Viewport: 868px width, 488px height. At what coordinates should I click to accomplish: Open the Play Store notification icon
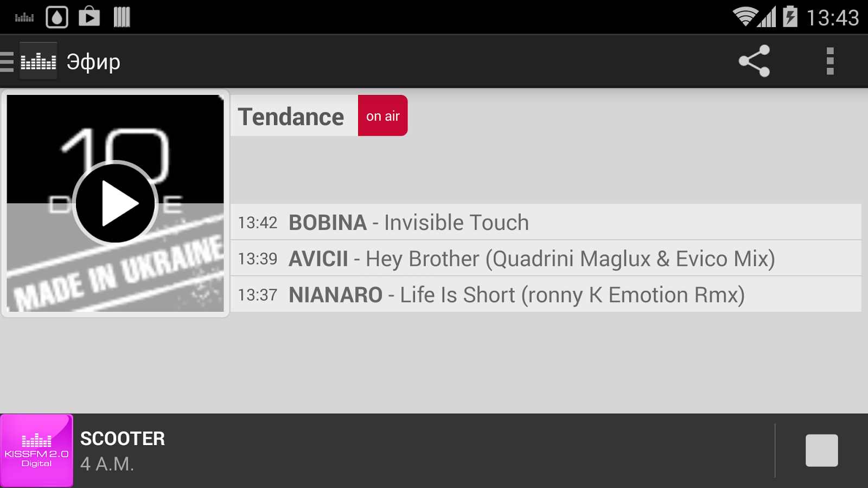pos(90,17)
